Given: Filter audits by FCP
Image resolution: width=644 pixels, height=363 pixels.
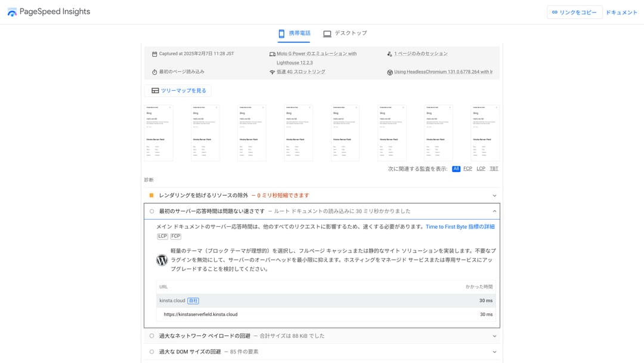Looking at the screenshot, I should [467, 169].
